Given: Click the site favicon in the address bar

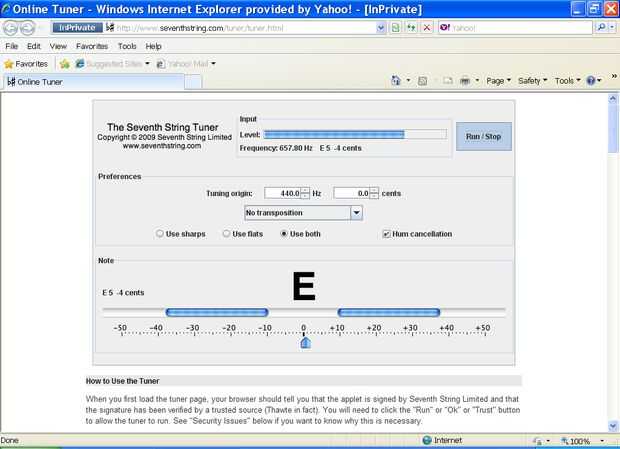Looking at the screenshot, I should (110, 28).
